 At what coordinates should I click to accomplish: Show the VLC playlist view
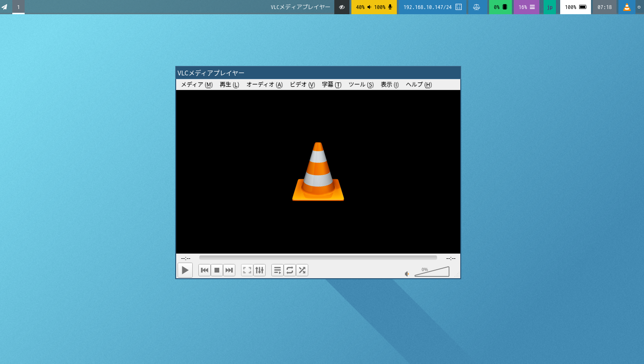(x=277, y=270)
